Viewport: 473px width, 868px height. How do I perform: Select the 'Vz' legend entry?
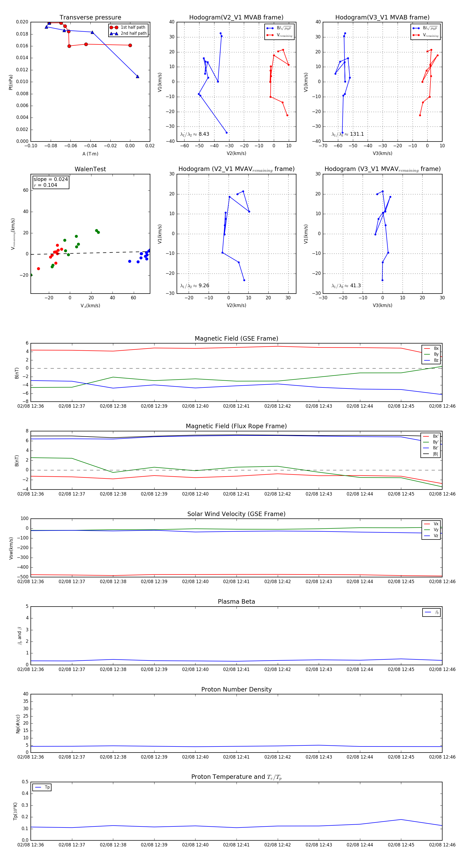(x=431, y=536)
